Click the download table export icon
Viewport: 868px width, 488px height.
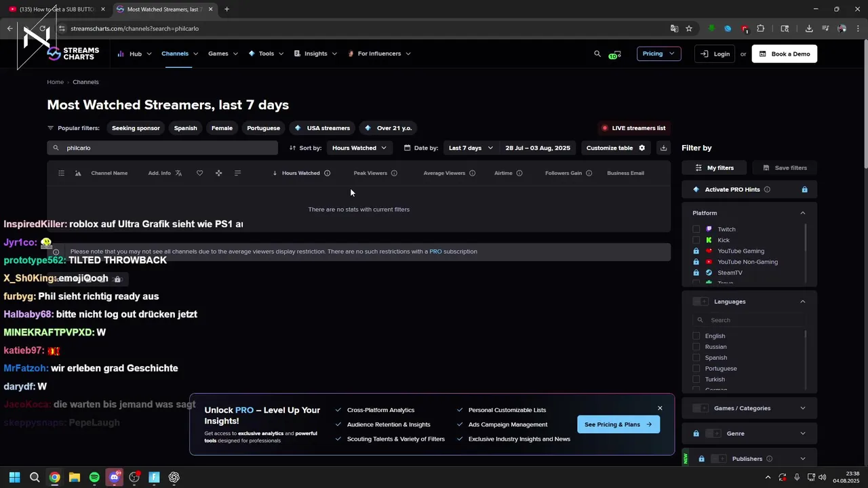click(x=663, y=148)
